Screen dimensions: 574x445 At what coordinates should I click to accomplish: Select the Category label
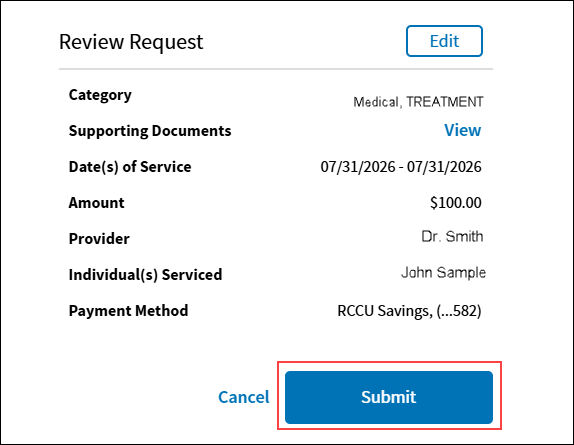click(100, 96)
